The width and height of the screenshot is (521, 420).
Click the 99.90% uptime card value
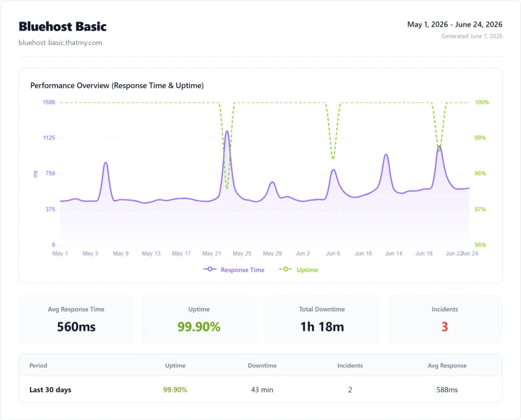199,327
